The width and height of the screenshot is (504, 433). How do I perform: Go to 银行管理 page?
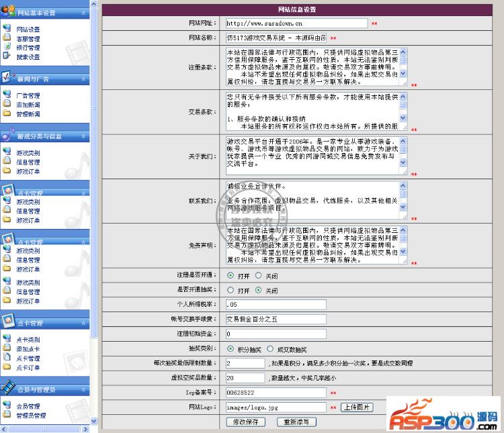click(28, 48)
